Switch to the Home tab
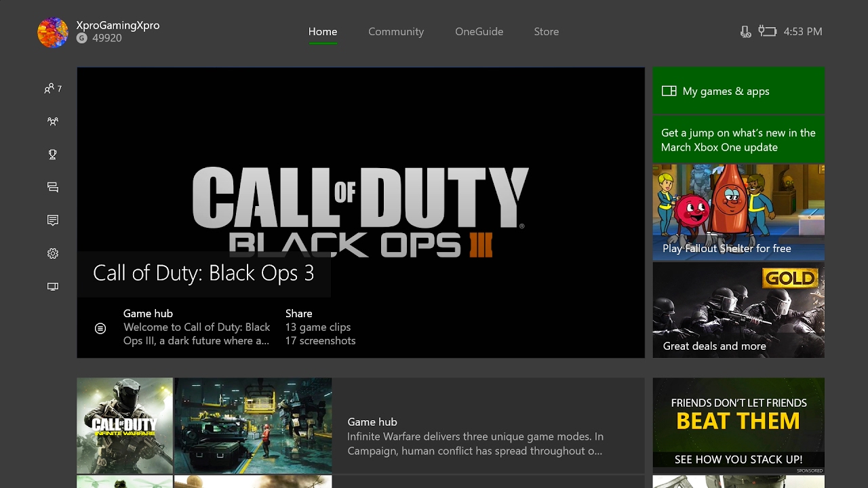 (x=323, y=32)
